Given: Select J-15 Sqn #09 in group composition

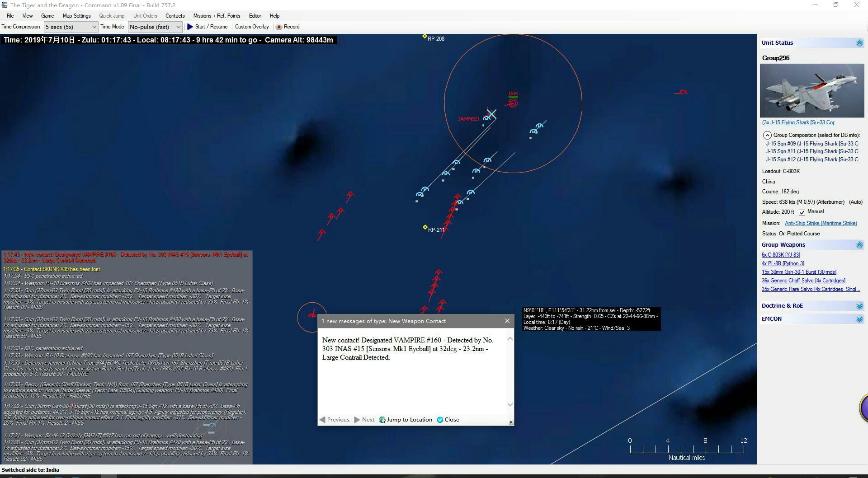Looking at the screenshot, I should click(x=812, y=144).
